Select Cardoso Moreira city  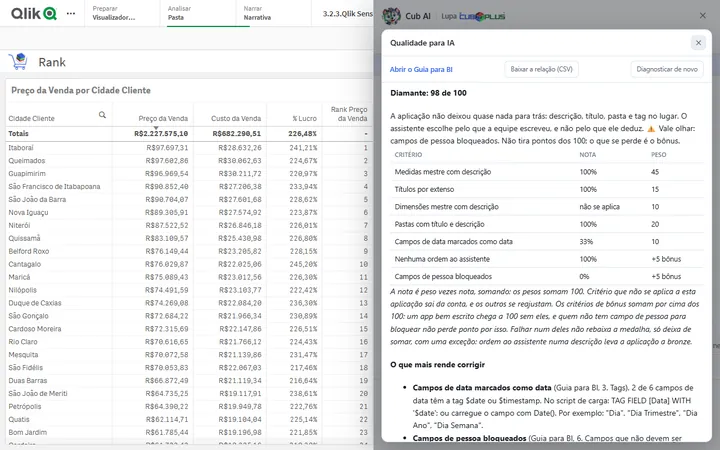point(35,329)
